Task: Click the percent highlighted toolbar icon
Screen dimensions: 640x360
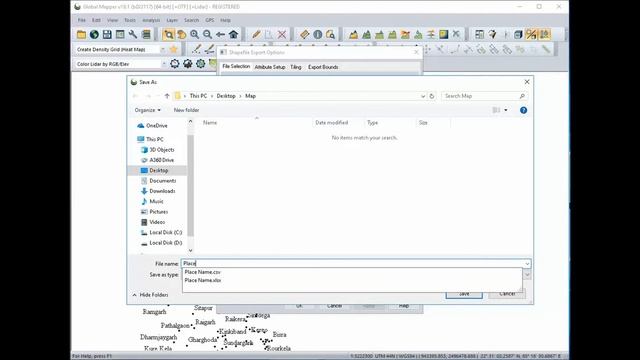Action: (x=531, y=35)
